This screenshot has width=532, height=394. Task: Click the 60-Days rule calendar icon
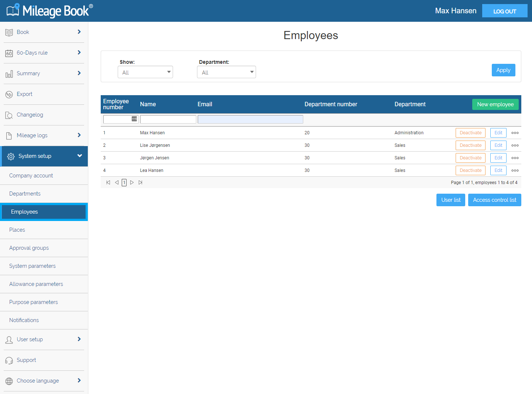[9, 53]
